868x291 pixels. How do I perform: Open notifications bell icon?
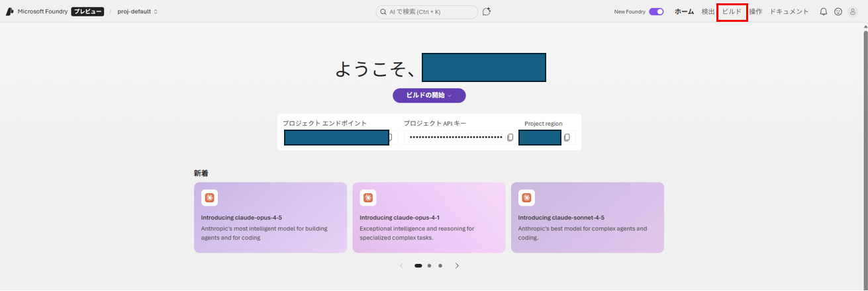pos(824,12)
